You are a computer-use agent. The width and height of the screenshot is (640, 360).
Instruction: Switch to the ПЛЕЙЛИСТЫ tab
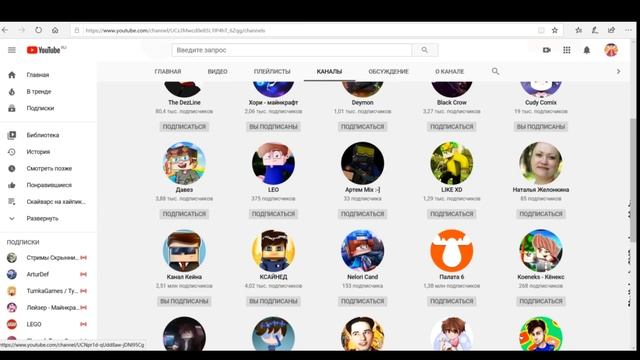tap(272, 71)
